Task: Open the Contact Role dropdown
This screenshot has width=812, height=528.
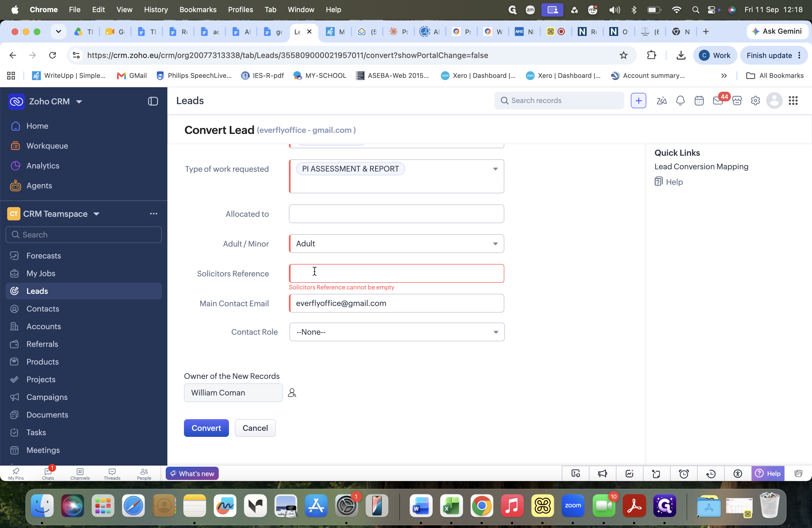Action: click(x=496, y=332)
